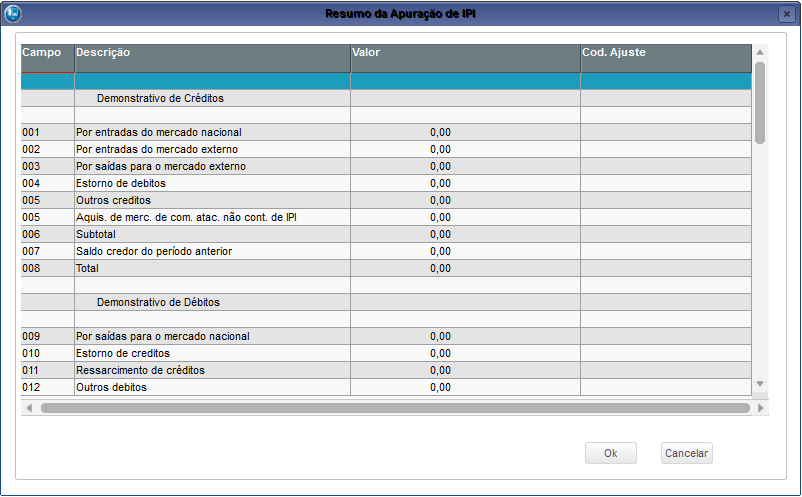Select the 'Total' row description
The height and width of the screenshot is (497, 802).
(x=87, y=268)
